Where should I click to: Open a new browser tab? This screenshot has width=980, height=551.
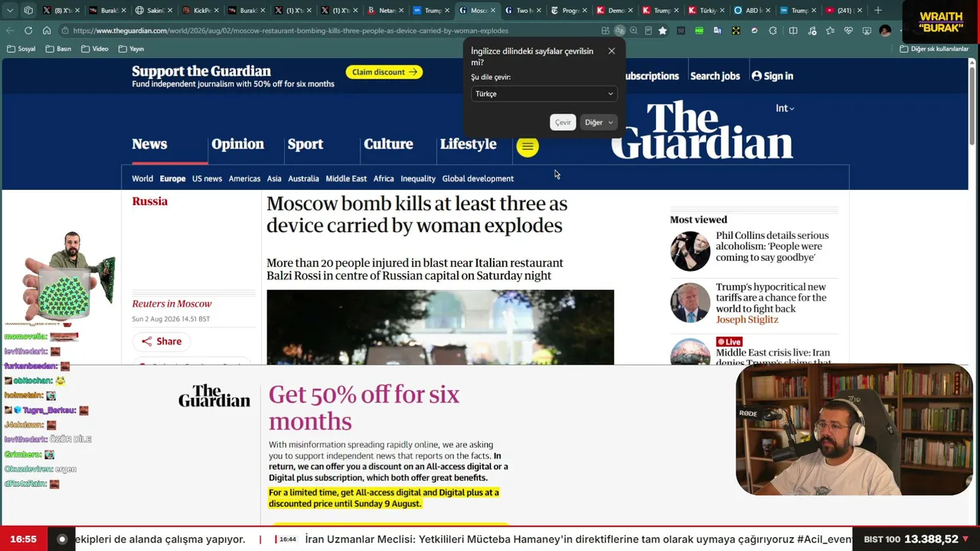pyautogui.click(x=878, y=11)
